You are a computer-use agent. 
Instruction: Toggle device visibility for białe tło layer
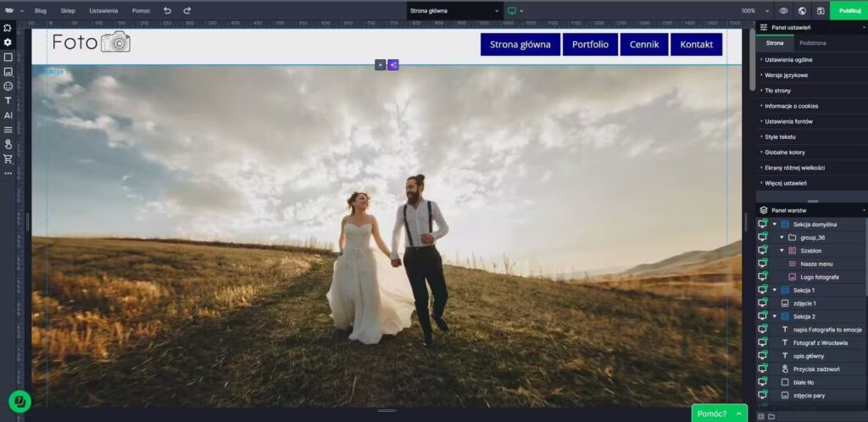(x=763, y=382)
